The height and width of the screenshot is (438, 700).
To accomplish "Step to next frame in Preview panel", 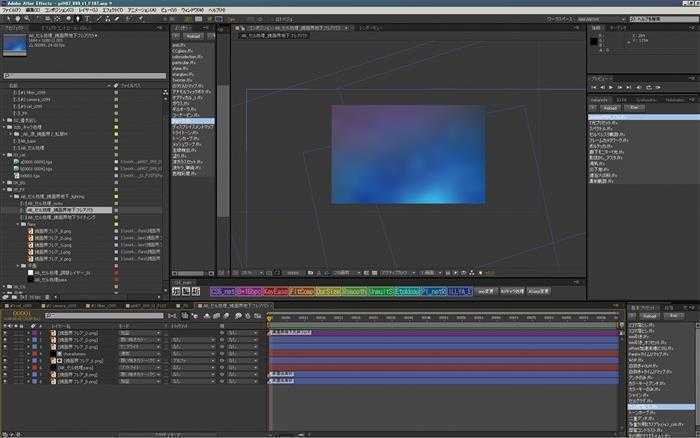I will 620,88.
